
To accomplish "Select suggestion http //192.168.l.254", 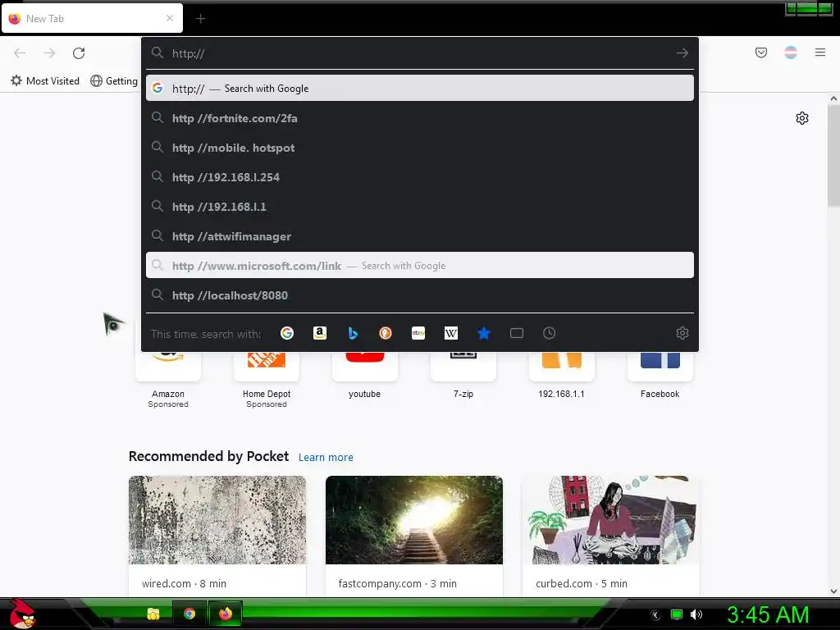I will [x=419, y=177].
